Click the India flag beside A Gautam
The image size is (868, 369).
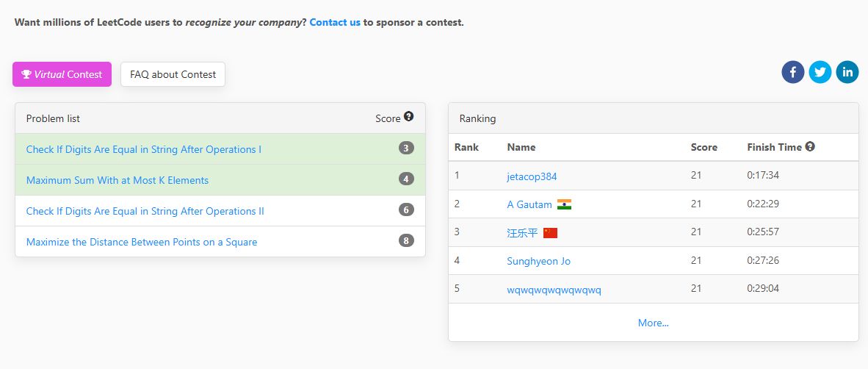point(564,204)
